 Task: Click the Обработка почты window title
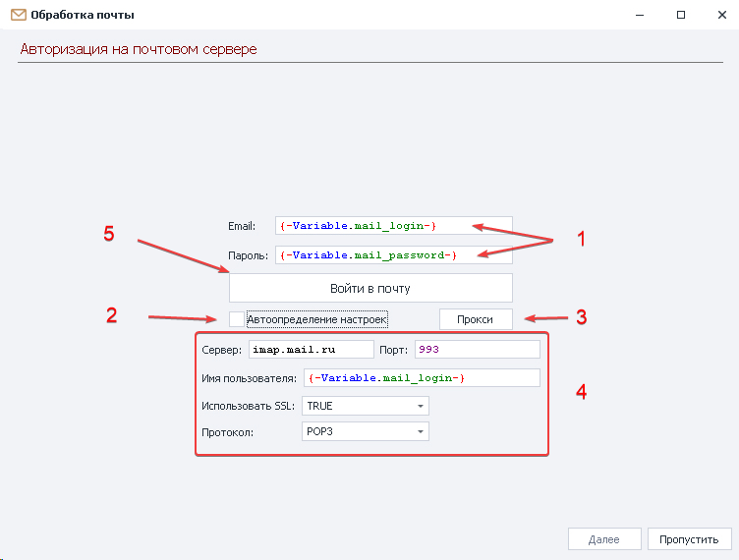point(84,16)
